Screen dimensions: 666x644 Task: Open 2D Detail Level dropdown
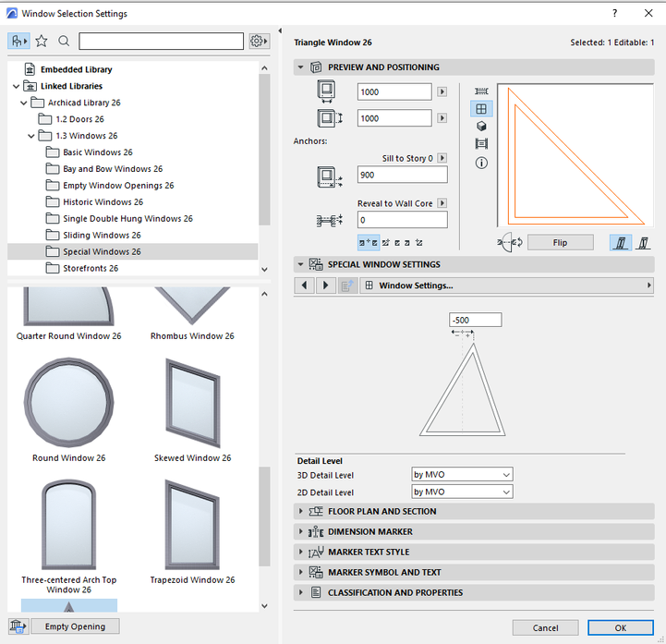click(x=462, y=492)
